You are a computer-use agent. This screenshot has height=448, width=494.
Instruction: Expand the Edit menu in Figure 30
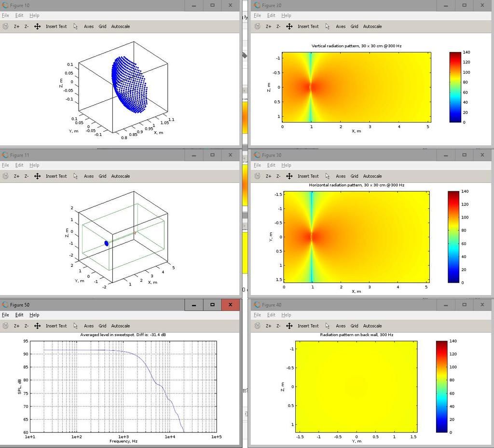(x=271, y=165)
